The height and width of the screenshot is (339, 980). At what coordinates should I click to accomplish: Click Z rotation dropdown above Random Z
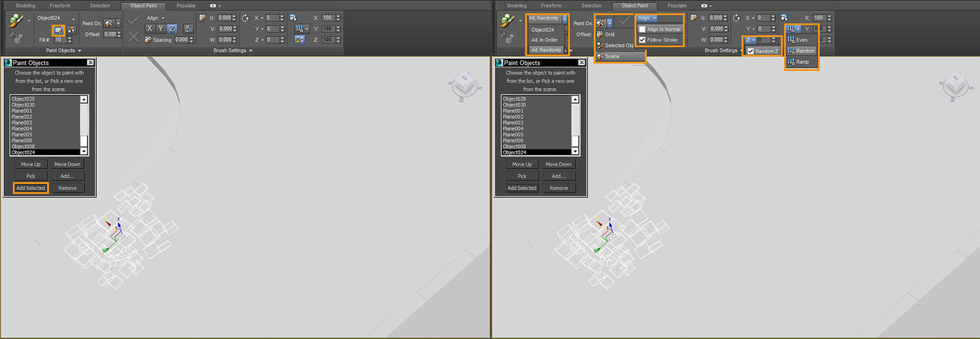click(751, 40)
